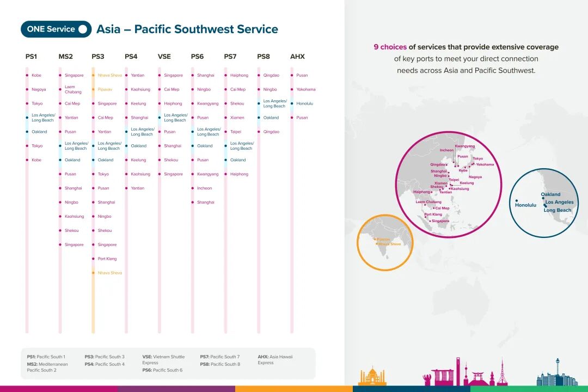
Task: Click the 'Asia – Pacific Southwest Service' title
Action: pos(187,29)
